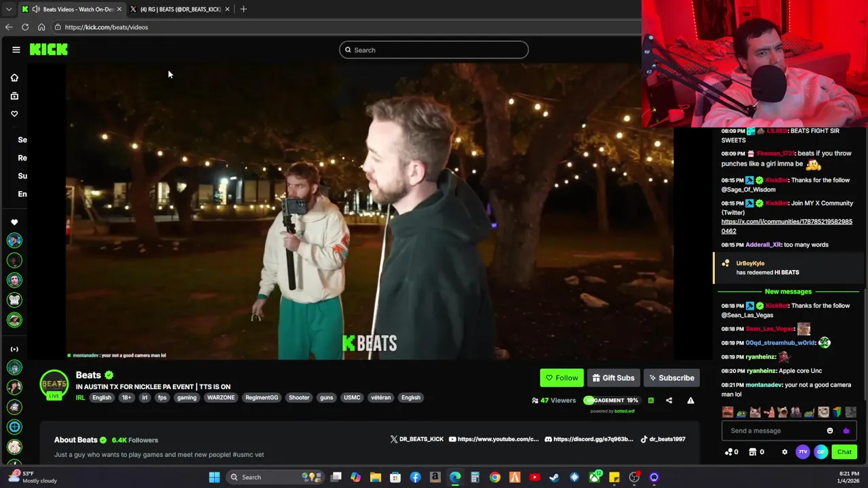The height and width of the screenshot is (488, 868).
Task: Open Steam from the taskbar
Action: (554, 477)
